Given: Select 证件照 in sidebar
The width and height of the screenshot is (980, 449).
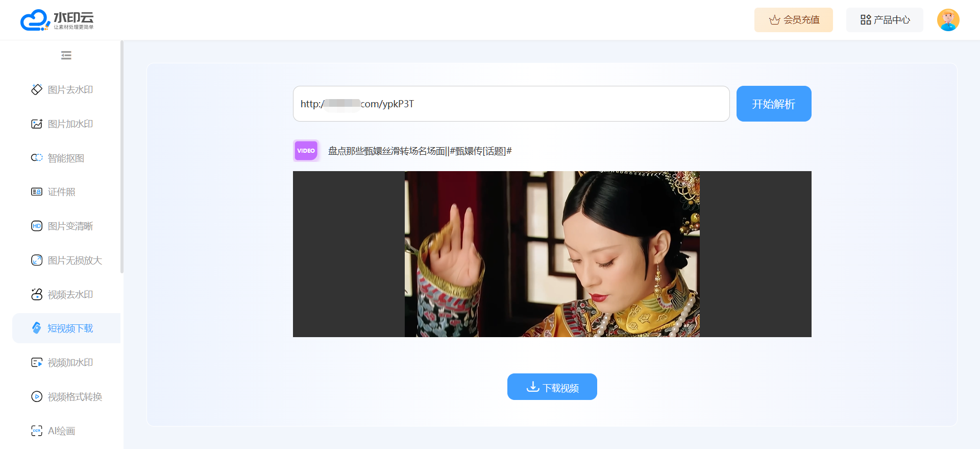Looking at the screenshot, I should point(66,192).
